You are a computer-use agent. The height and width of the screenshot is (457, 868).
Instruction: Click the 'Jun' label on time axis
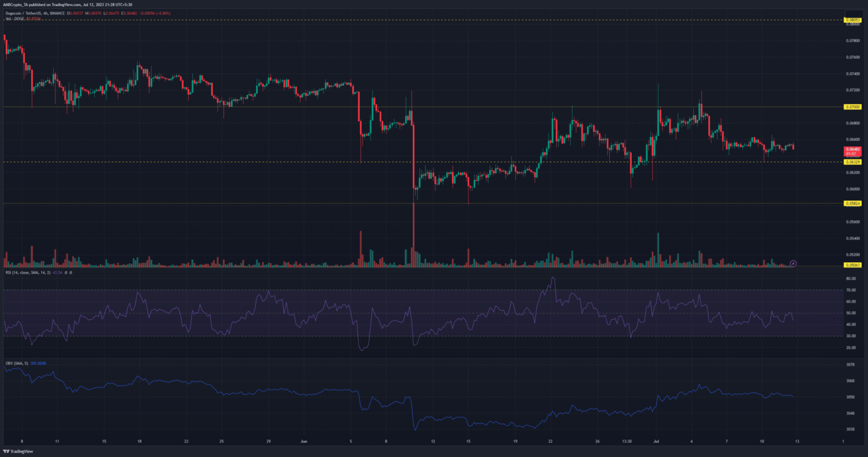click(304, 441)
